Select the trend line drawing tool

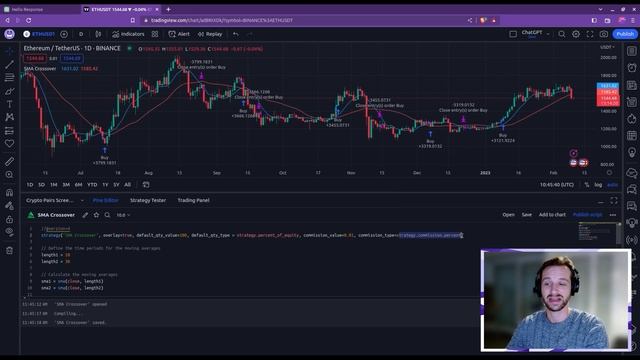9,64
